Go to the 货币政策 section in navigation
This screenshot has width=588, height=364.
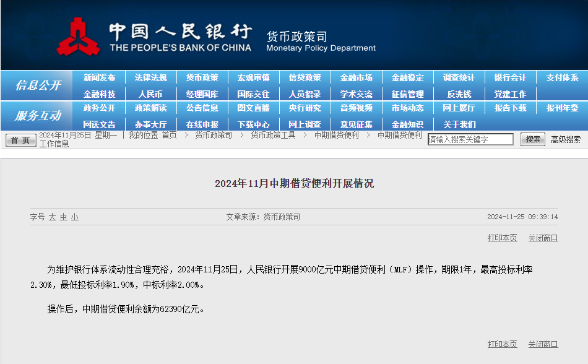tap(202, 78)
